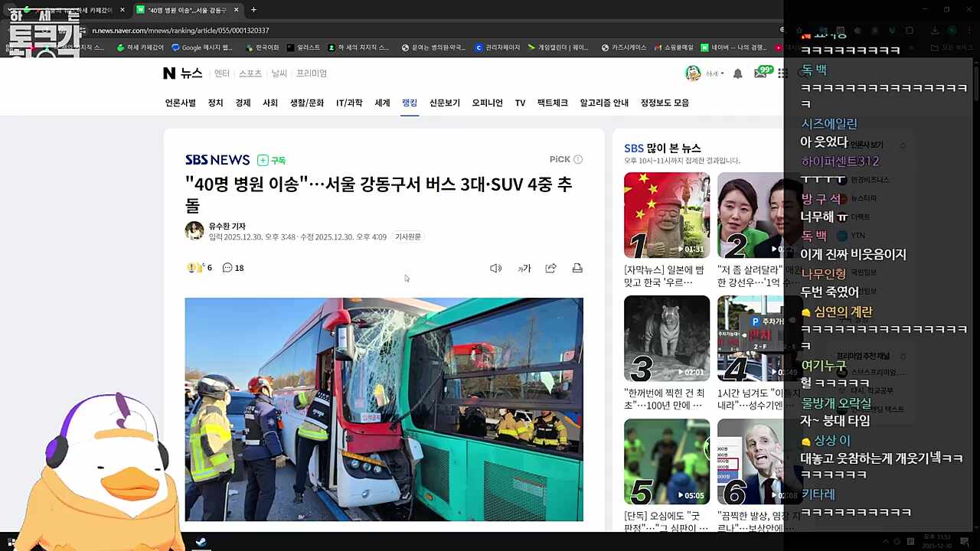Viewport: 980px width, 551px height.
Task: Click Steam icon in the taskbar
Action: [x=201, y=543]
